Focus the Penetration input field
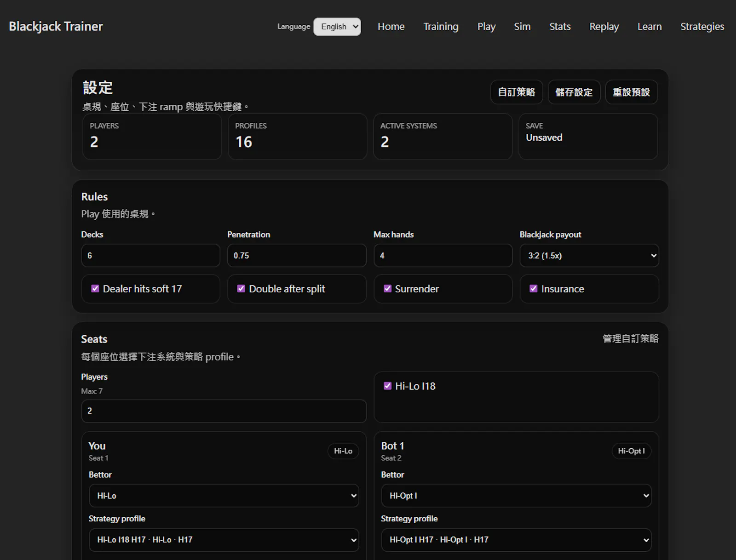The image size is (736, 560). tap(297, 256)
